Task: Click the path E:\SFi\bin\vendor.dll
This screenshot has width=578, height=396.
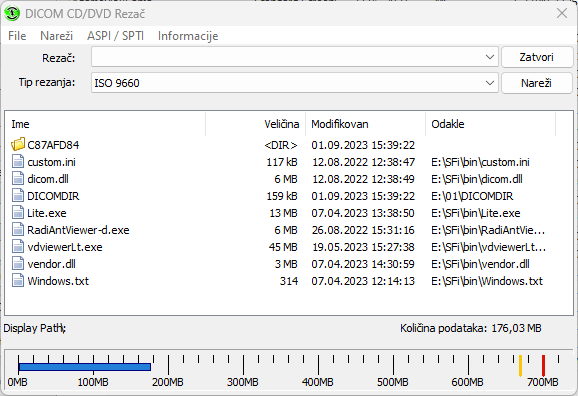Action: pos(480,264)
